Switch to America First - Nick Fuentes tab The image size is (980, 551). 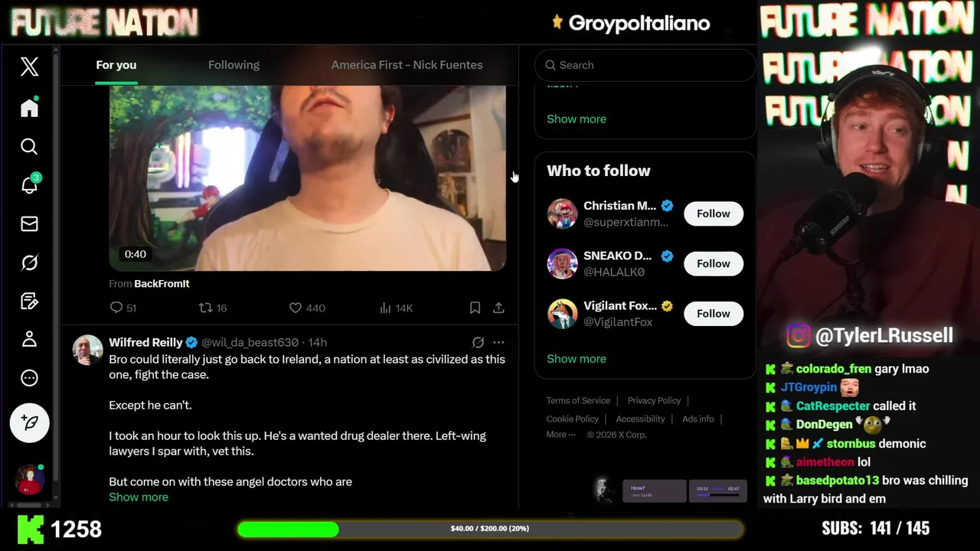(407, 65)
